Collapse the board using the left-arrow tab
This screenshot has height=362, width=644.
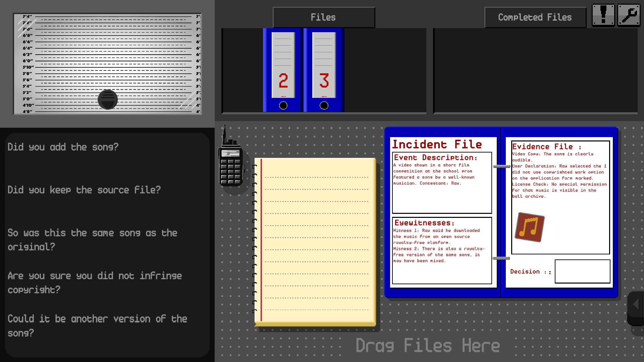coord(636,304)
